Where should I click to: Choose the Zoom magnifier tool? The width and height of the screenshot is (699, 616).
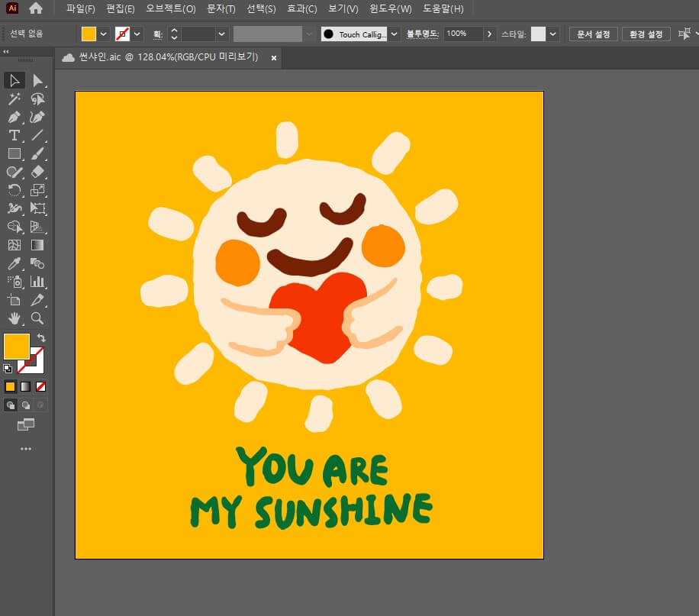(x=37, y=318)
